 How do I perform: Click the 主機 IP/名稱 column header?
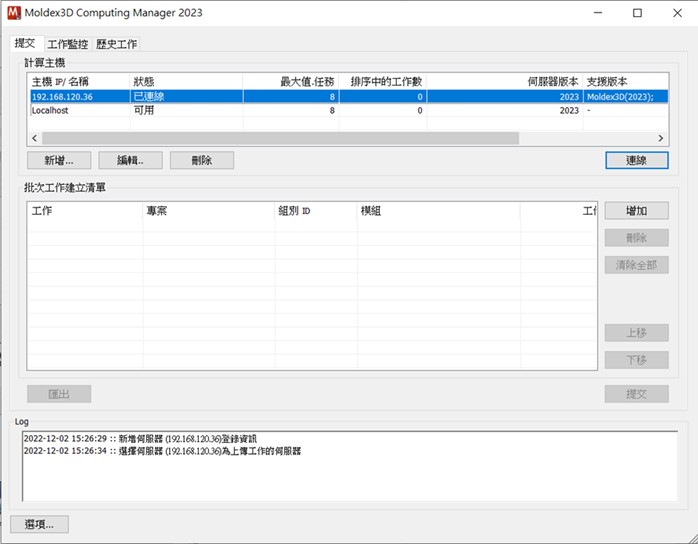60,82
